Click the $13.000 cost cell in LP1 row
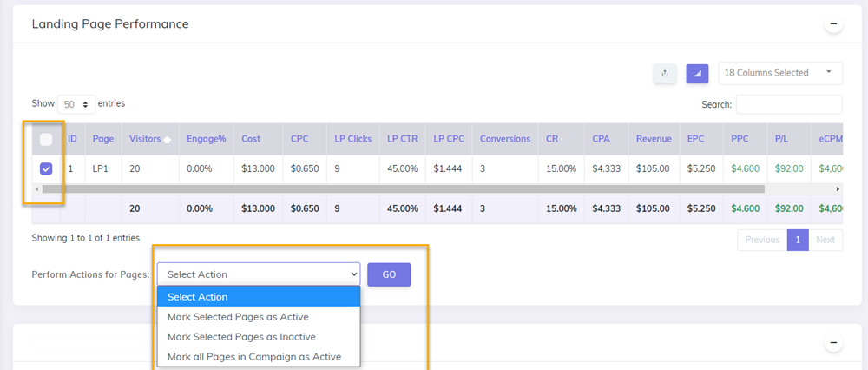Image resolution: width=868 pixels, height=370 pixels. click(x=258, y=169)
